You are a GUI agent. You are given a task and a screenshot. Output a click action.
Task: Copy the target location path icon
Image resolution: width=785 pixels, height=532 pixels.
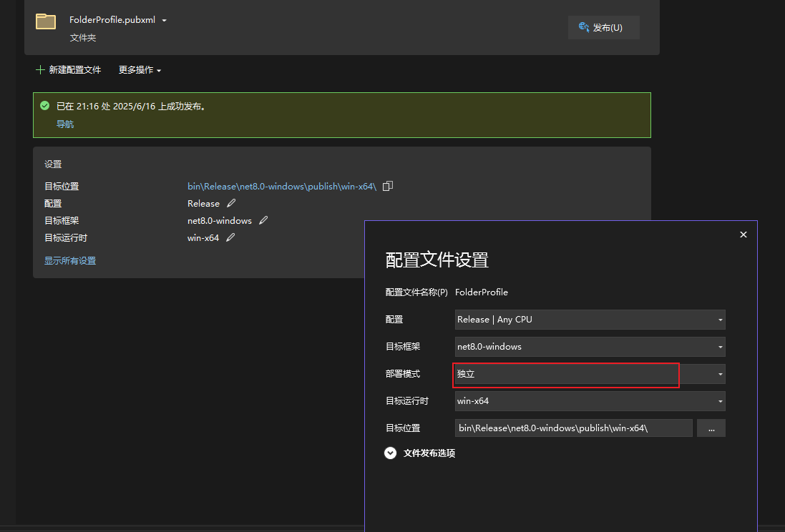tap(388, 186)
